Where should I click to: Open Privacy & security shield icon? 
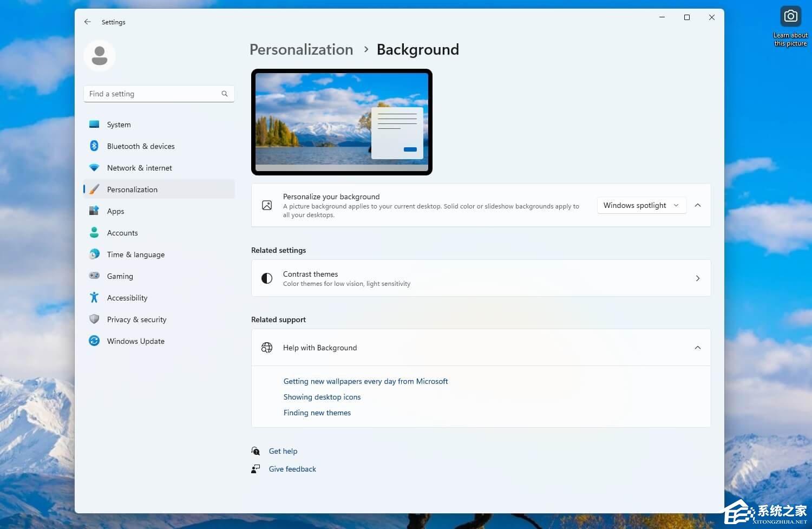[94, 319]
